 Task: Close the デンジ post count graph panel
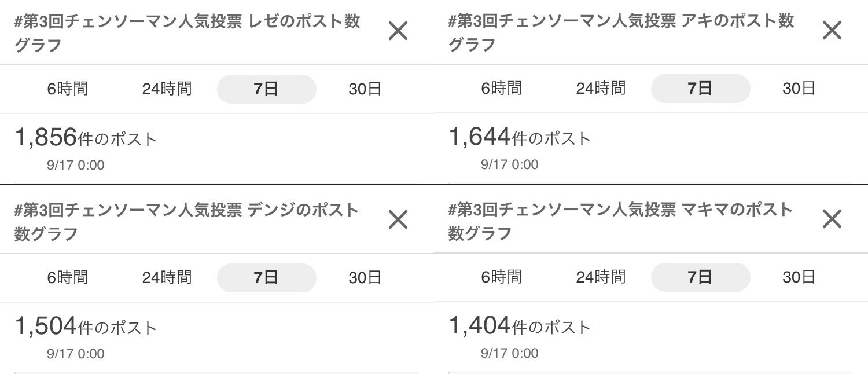[x=398, y=220]
